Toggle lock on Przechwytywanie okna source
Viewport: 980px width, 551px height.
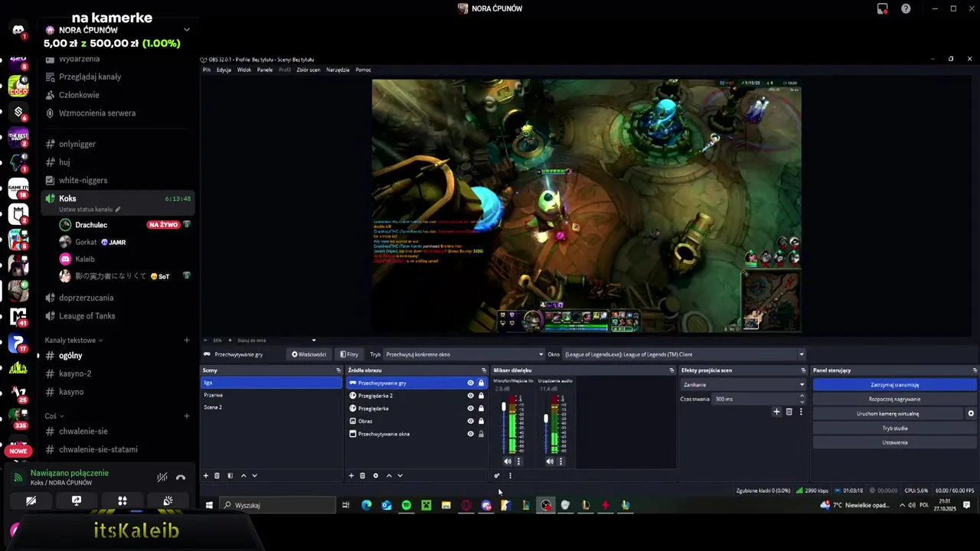pos(481,434)
